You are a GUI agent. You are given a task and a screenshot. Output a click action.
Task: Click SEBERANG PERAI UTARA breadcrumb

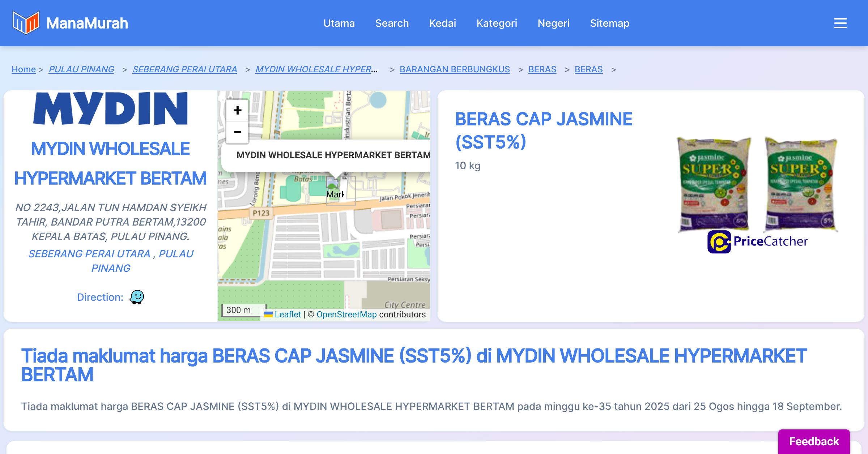click(x=184, y=69)
